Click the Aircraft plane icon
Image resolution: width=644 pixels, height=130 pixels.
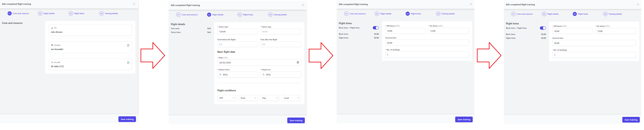coord(52,63)
